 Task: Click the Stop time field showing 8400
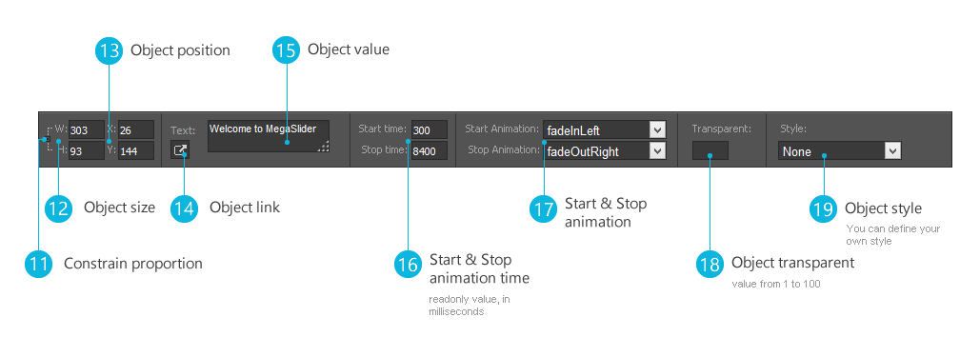coord(430,150)
